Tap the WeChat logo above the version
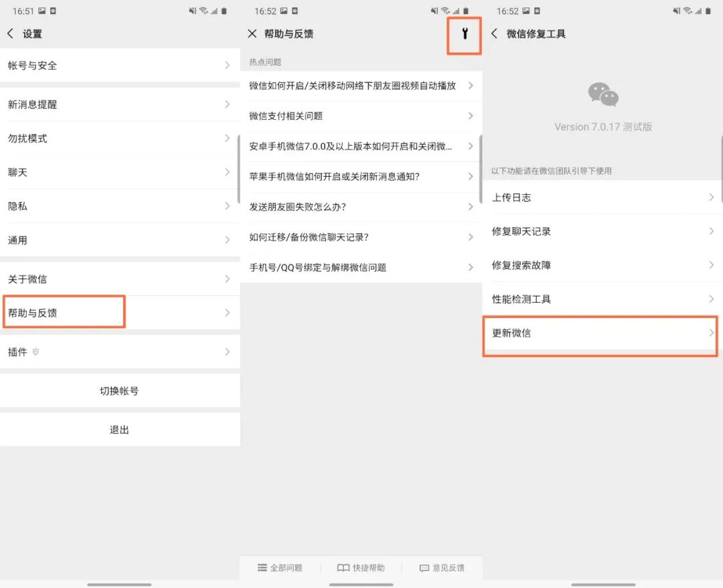The width and height of the screenshot is (723, 588). (603, 94)
